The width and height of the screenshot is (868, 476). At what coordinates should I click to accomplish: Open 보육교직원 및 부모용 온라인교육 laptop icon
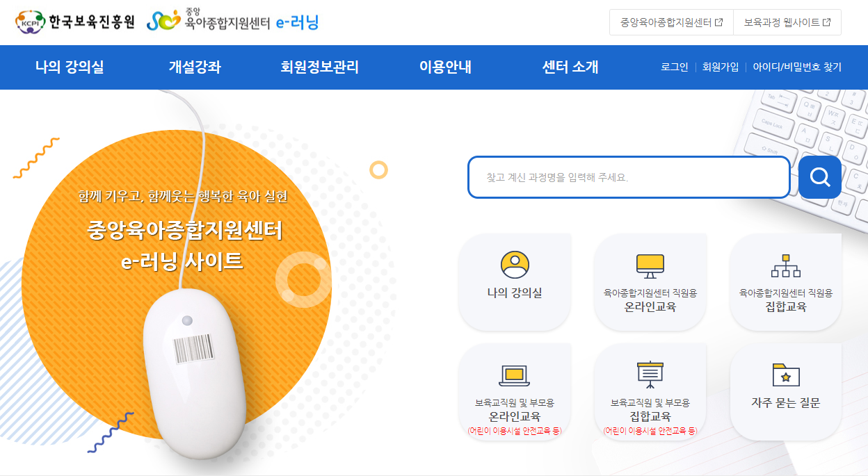coord(515,376)
